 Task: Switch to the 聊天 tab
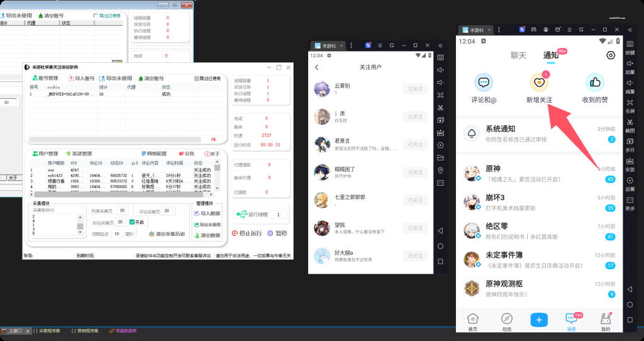(518, 55)
